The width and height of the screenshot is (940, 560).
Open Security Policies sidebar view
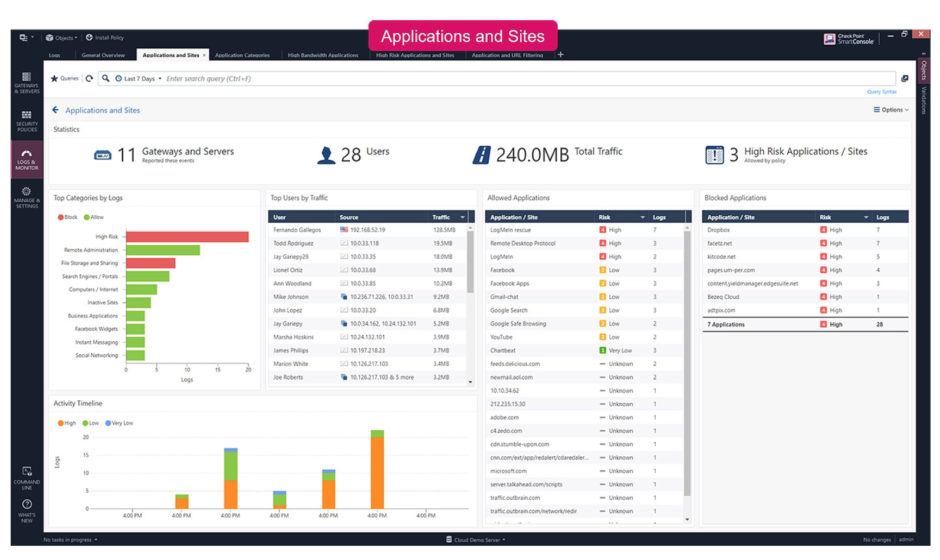click(27, 121)
